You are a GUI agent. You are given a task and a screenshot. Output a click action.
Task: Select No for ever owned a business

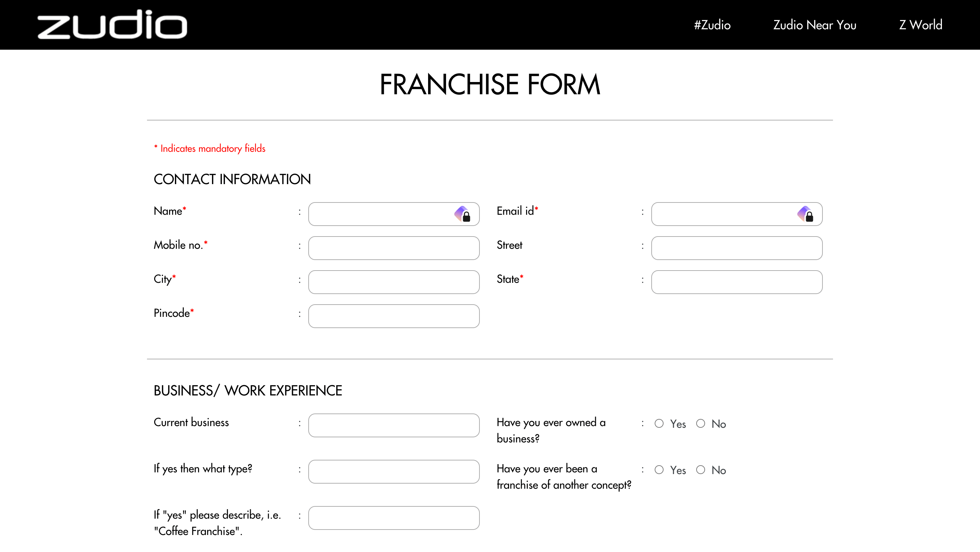tap(700, 423)
